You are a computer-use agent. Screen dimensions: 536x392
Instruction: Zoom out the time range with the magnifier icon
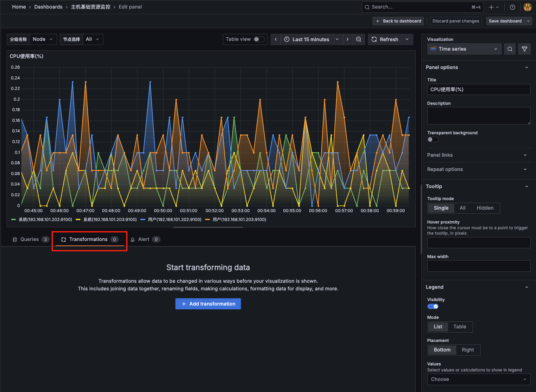tap(359, 39)
